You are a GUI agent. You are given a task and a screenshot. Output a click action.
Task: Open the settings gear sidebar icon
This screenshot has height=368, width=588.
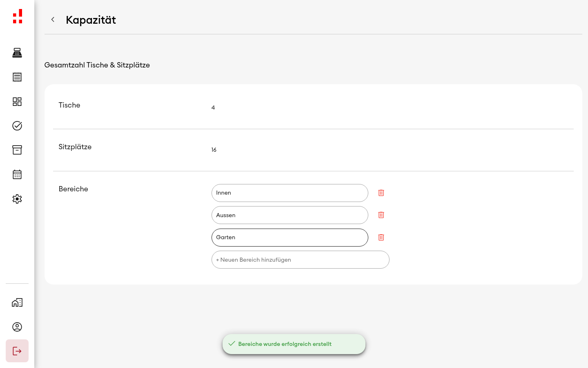click(17, 199)
